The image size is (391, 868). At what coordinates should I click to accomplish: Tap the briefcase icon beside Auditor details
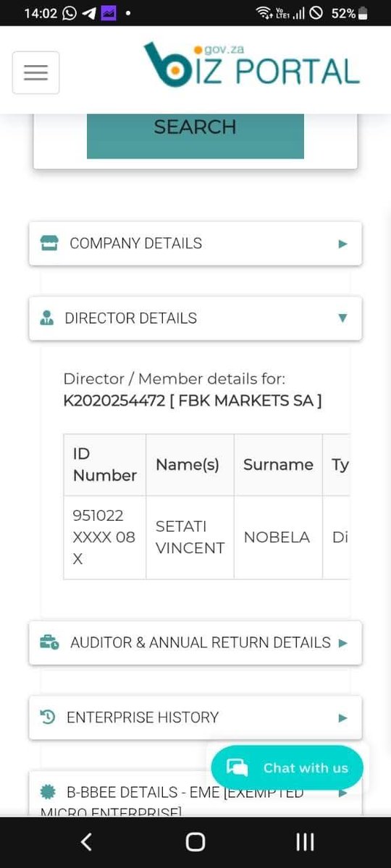(x=50, y=642)
